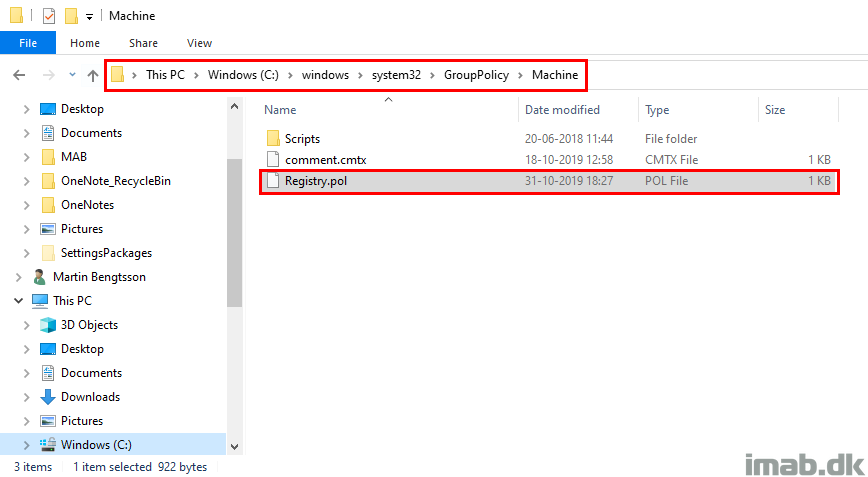Click Machine in the address breadcrumb

coord(555,75)
